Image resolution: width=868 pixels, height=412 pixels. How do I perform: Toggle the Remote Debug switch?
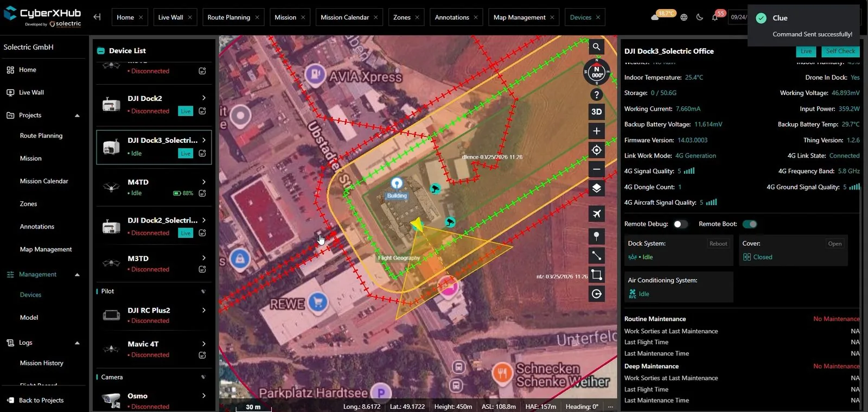(680, 224)
